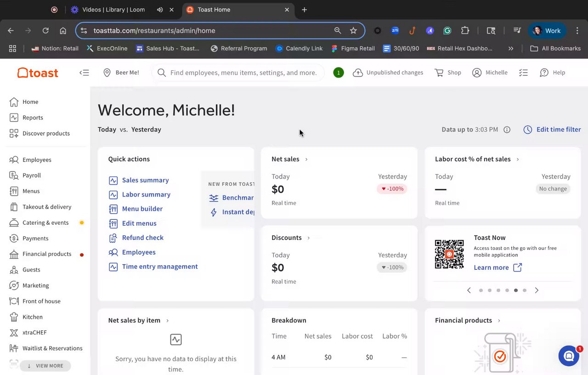Click the Toast Now QR code
This screenshot has height=375, width=588.
coord(449,254)
